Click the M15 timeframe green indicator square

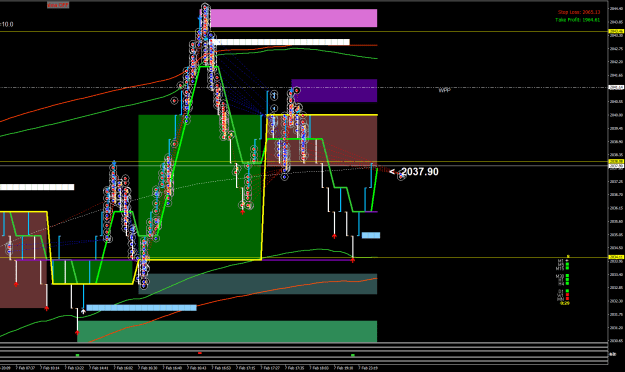coord(567,268)
